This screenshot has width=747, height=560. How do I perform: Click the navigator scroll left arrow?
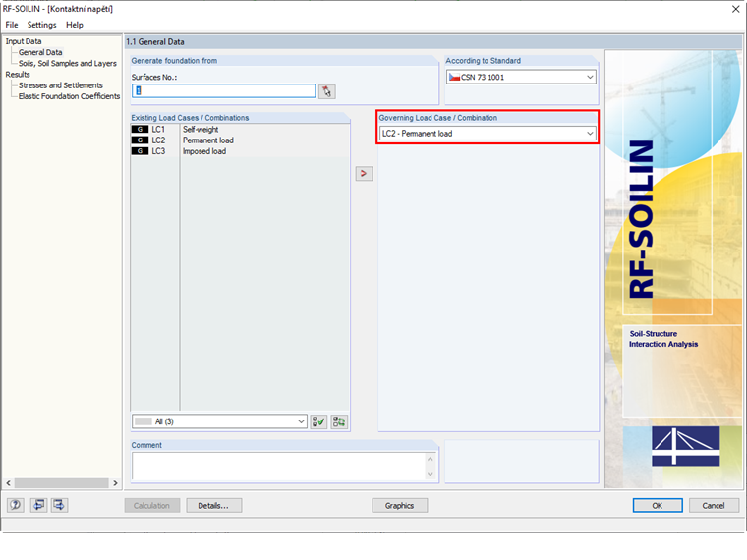pyautogui.click(x=8, y=482)
